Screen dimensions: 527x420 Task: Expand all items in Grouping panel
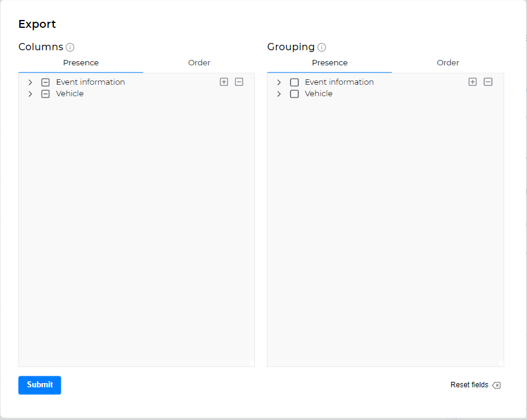(x=473, y=82)
